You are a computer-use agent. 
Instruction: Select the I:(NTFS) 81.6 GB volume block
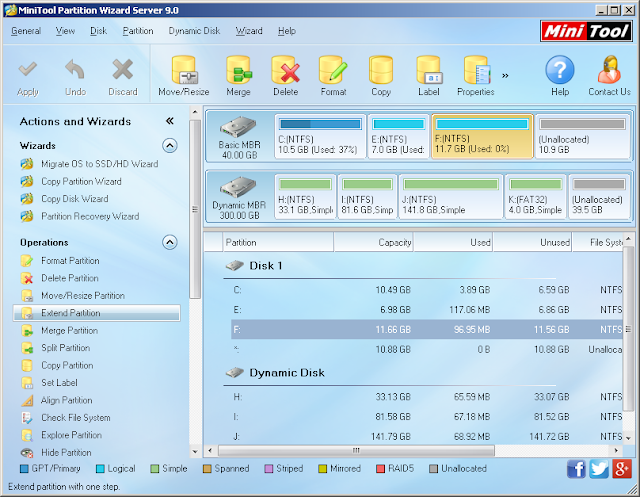point(367,197)
